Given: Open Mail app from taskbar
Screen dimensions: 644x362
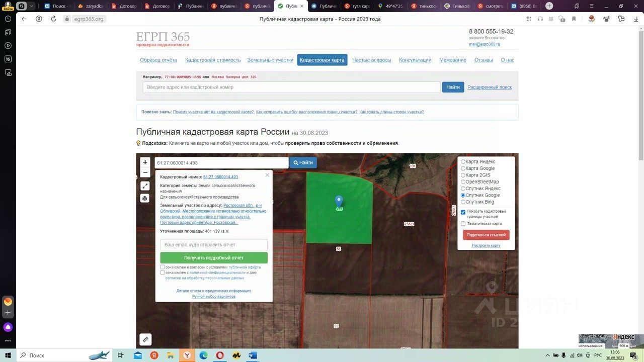Looking at the screenshot, I should click(x=138, y=355).
